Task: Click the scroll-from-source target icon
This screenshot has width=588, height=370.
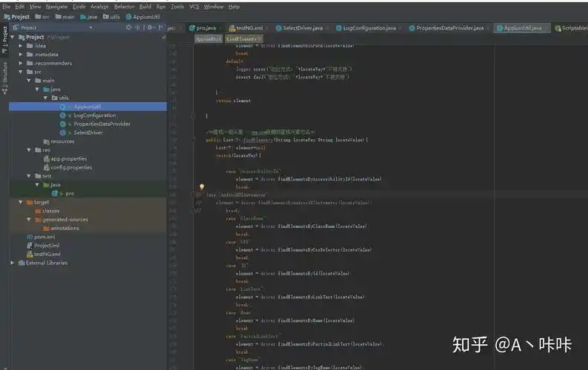Action: [129, 27]
